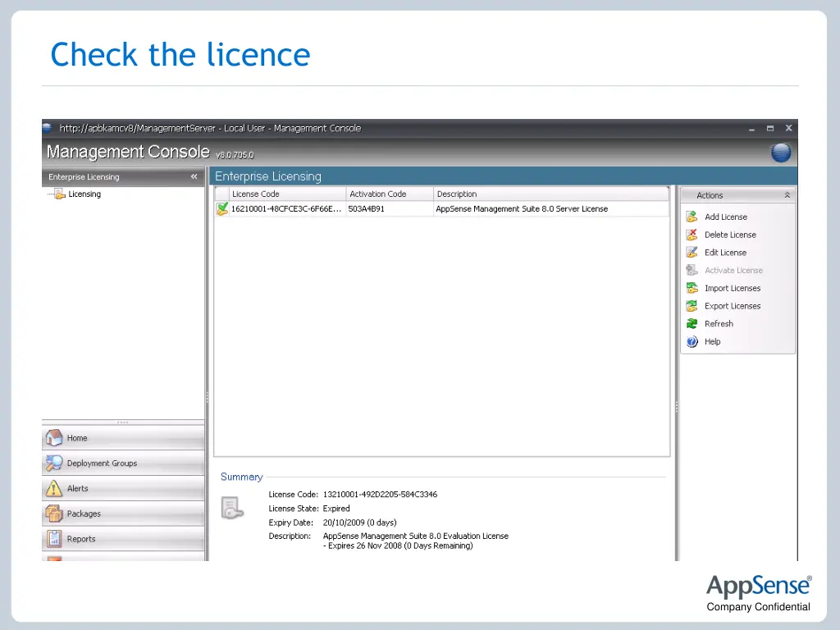Click the green check license row icon
The height and width of the screenshot is (630, 840).
(x=221, y=208)
